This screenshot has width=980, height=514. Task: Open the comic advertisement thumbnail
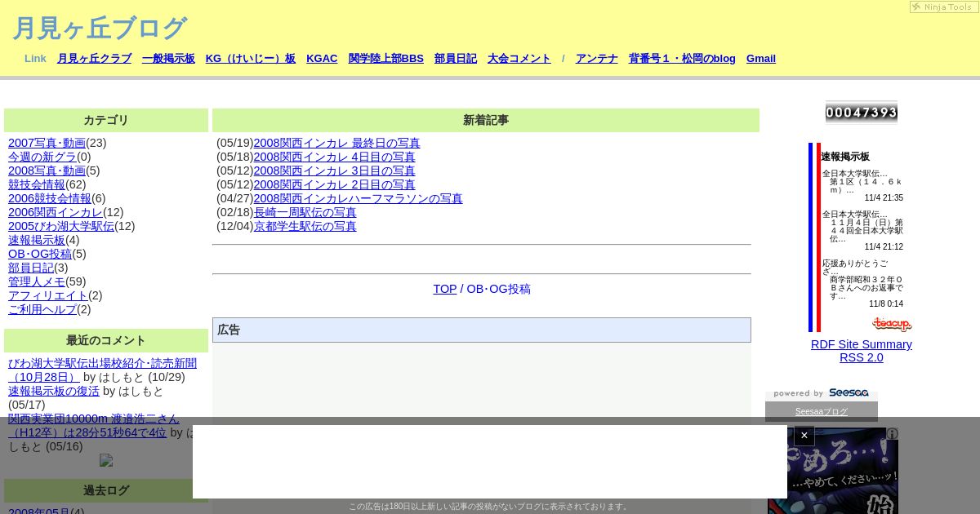pos(833,471)
